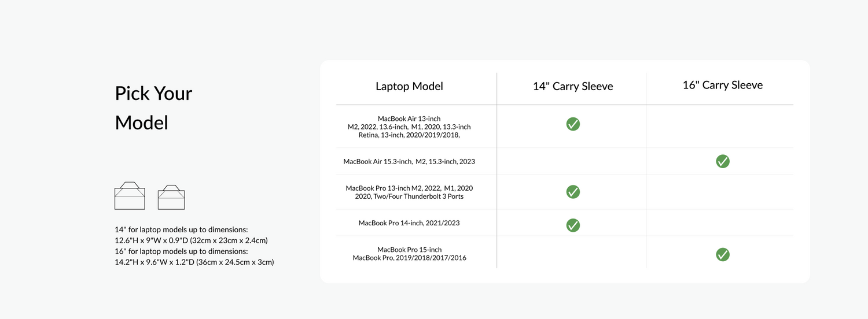Click "14" for laptop models up to dimensions" line

click(x=181, y=229)
